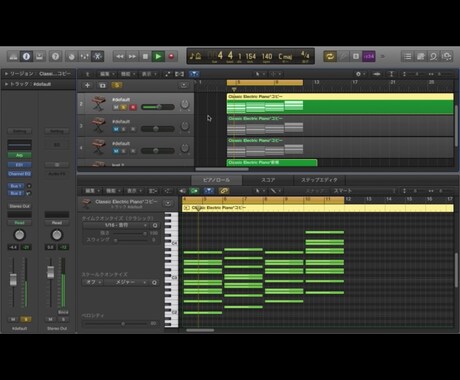Click track 2 pan knob

click(184, 105)
